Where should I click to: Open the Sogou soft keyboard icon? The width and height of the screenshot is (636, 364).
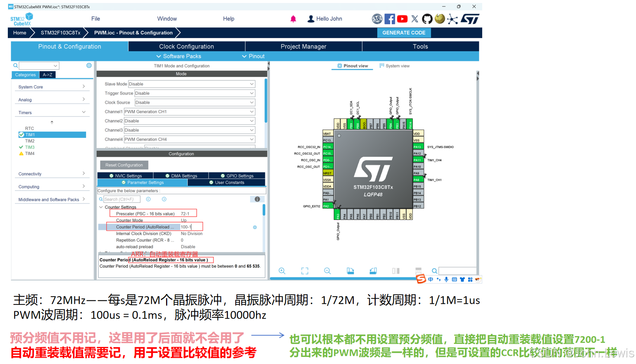point(454,280)
